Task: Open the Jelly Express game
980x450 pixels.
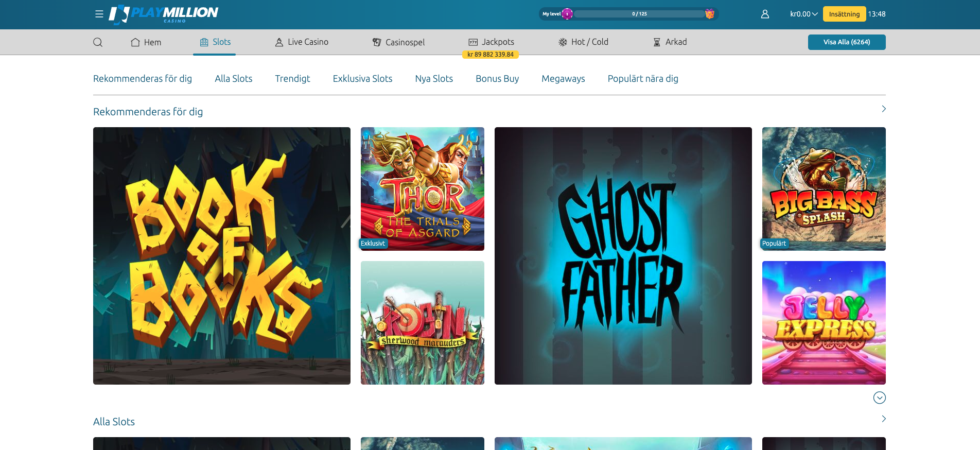Action: pos(824,323)
